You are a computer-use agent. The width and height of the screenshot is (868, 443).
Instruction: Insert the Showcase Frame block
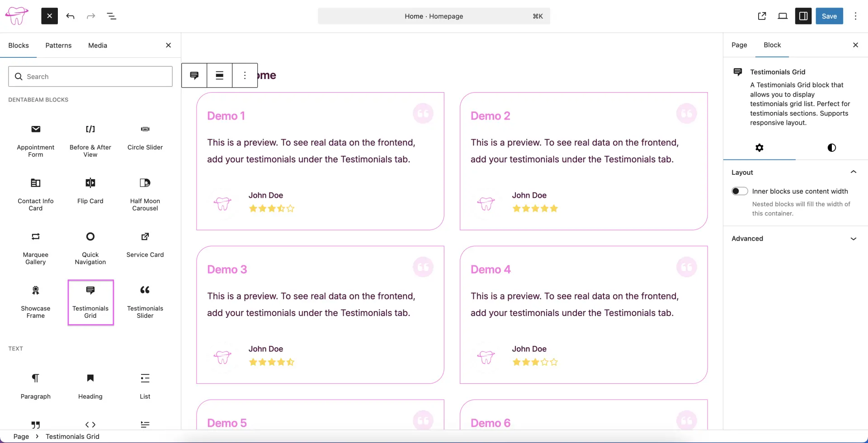pos(36,302)
